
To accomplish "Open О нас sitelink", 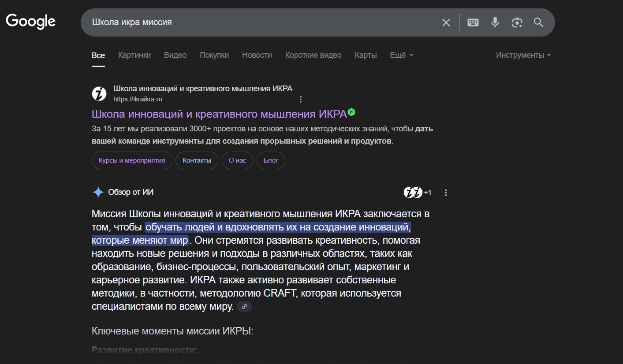I will (x=238, y=160).
